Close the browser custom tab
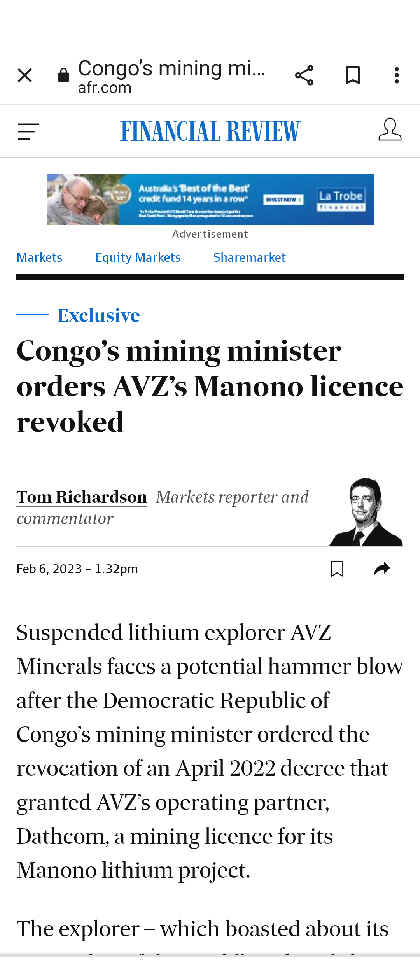Viewport: 420px width, 980px height. 24,75
